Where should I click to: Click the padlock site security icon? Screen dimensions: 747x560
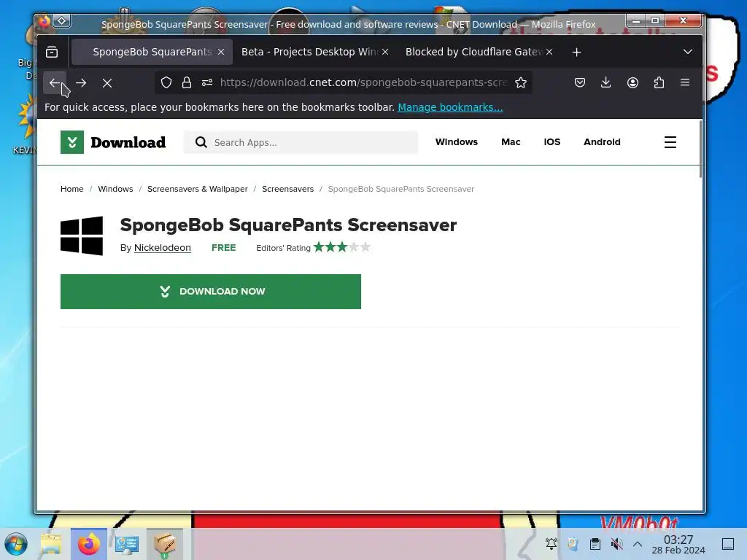(187, 83)
